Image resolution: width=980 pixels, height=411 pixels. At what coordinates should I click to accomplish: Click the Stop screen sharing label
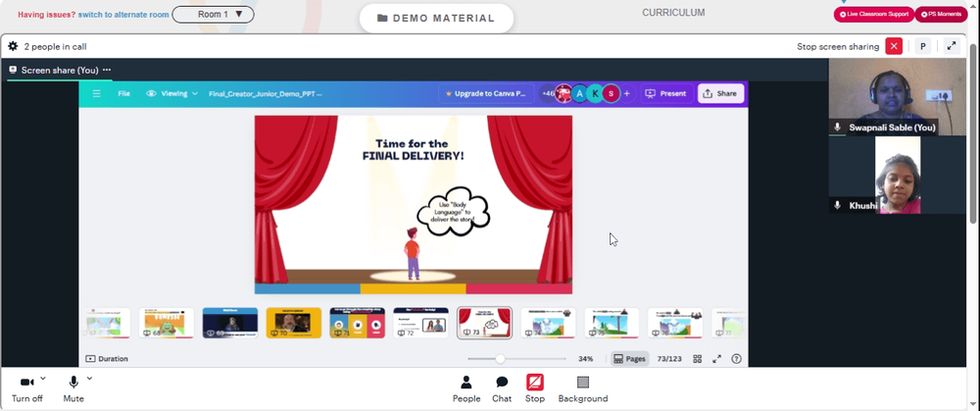tap(838, 46)
